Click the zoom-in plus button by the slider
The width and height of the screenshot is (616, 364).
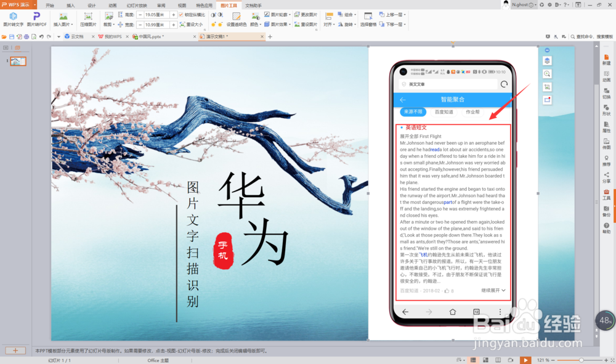click(606, 360)
